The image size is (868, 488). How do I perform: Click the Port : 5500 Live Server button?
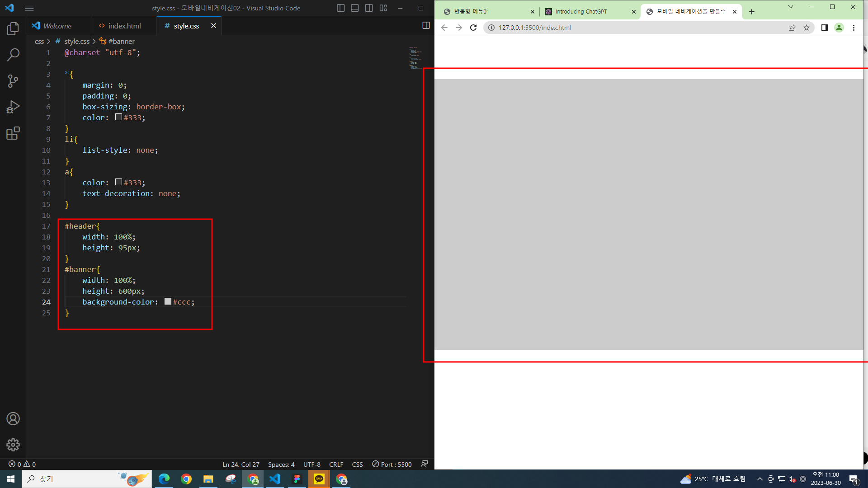pos(392,465)
